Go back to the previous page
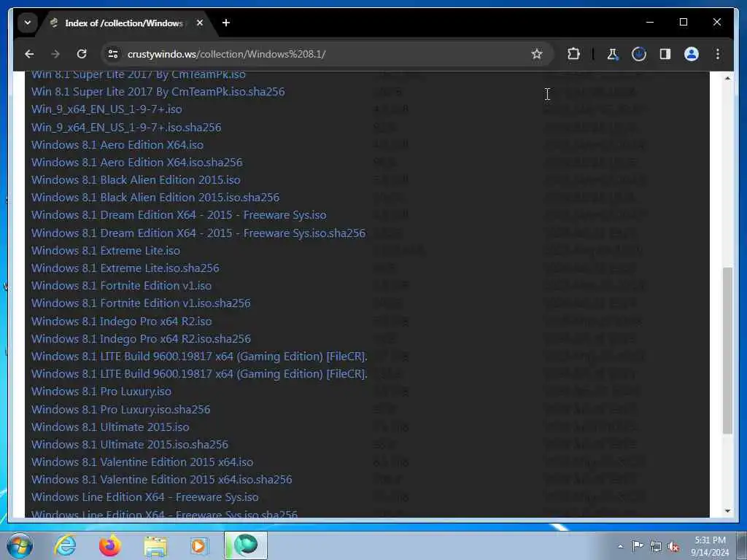This screenshot has height=560, width=747. pyautogui.click(x=29, y=54)
